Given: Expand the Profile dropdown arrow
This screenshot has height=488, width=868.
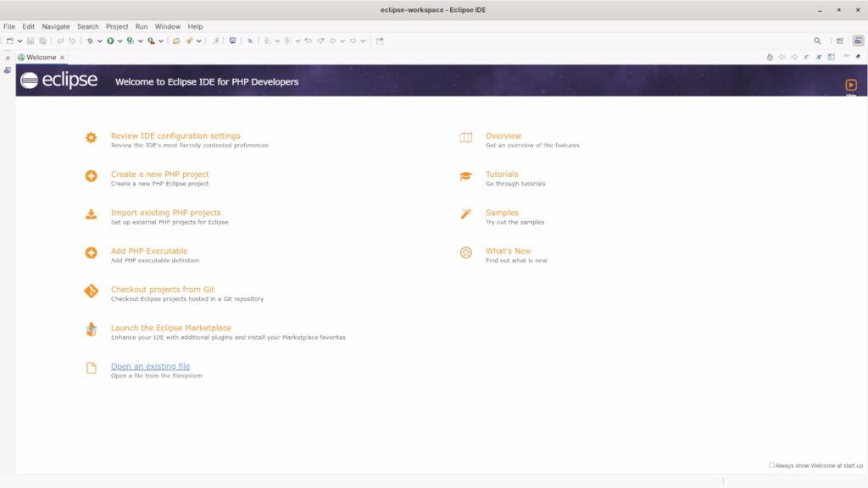Looking at the screenshot, I should coord(141,41).
